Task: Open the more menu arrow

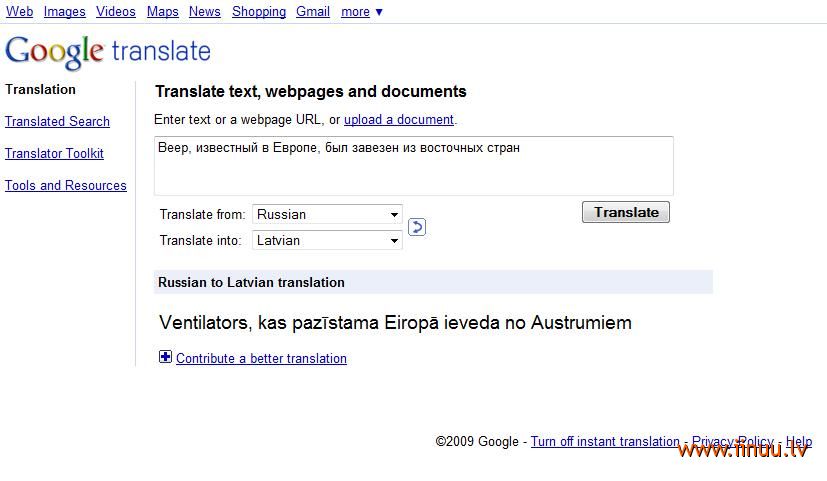Action: coord(378,12)
